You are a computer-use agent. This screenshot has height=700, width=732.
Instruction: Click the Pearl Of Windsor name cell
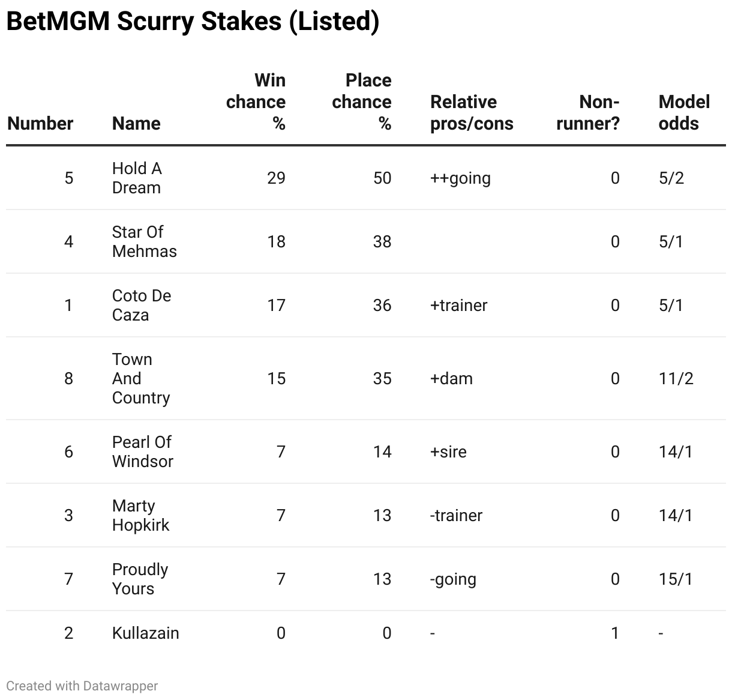[x=142, y=451]
